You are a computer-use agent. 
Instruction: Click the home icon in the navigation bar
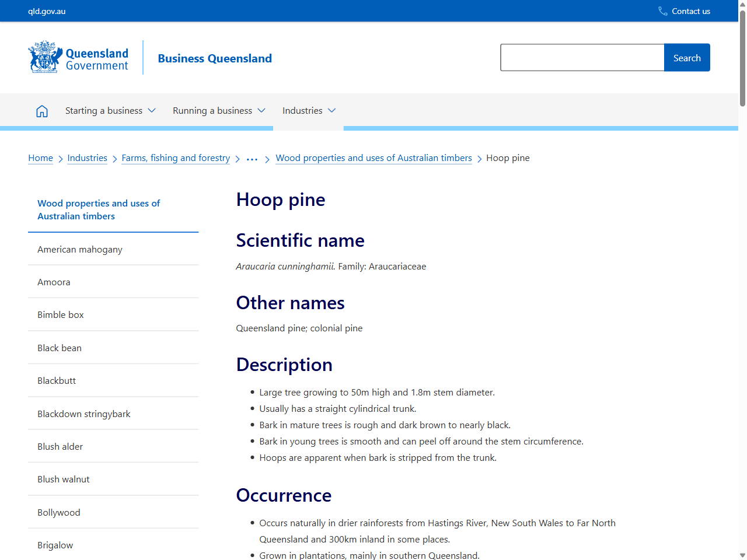point(41,110)
